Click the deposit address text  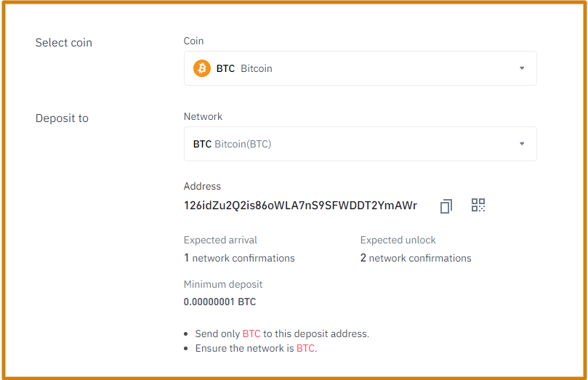pyautogui.click(x=300, y=206)
